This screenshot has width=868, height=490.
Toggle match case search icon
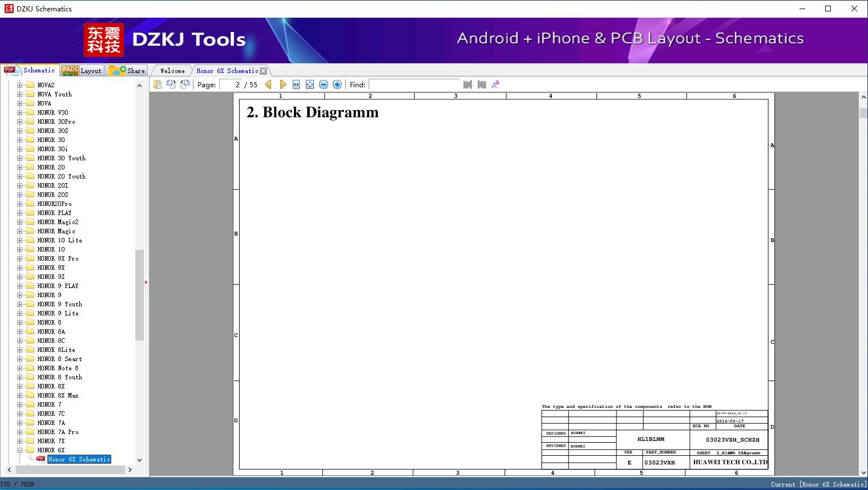[x=495, y=84]
